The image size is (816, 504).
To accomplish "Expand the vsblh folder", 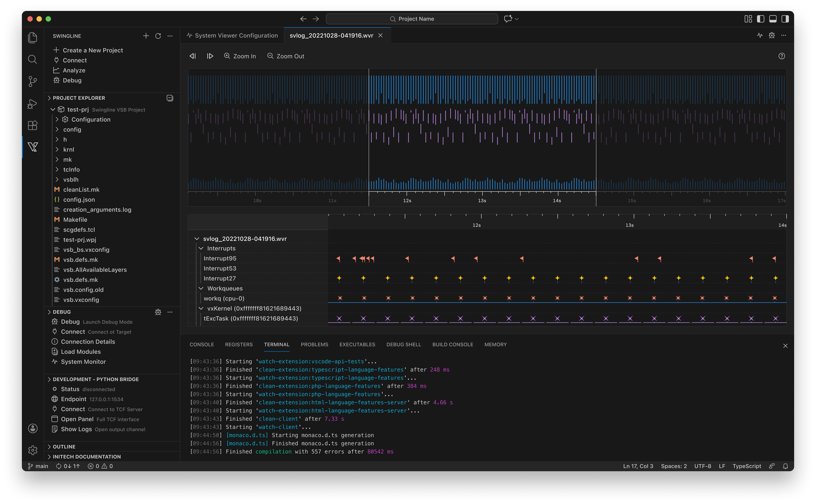I will point(57,180).
